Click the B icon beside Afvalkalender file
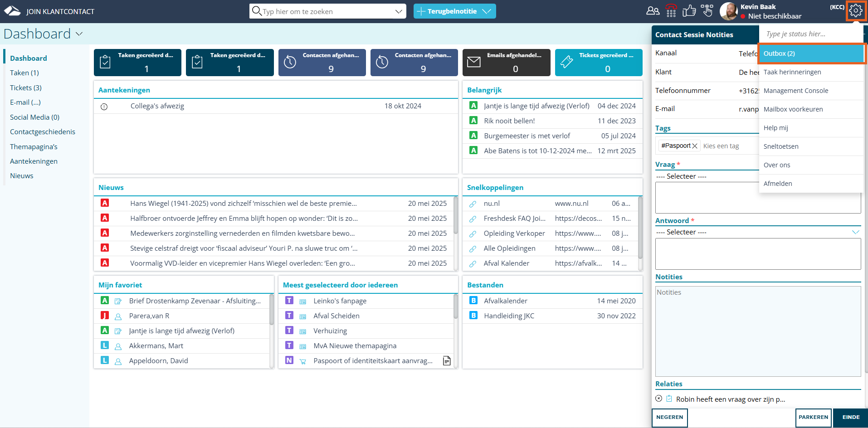Viewport: 868px width, 428px height. point(473,301)
